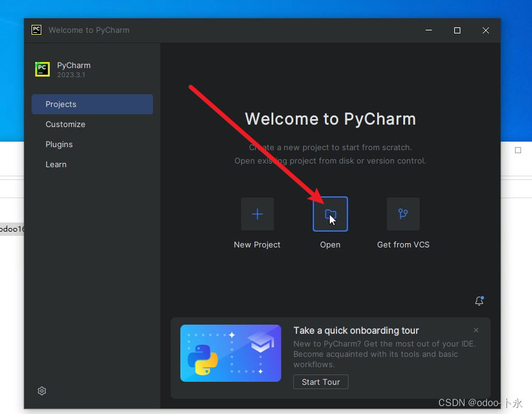
Task: Minimize the Welcome to PyCharm window
Action: [x=429, y=30]
